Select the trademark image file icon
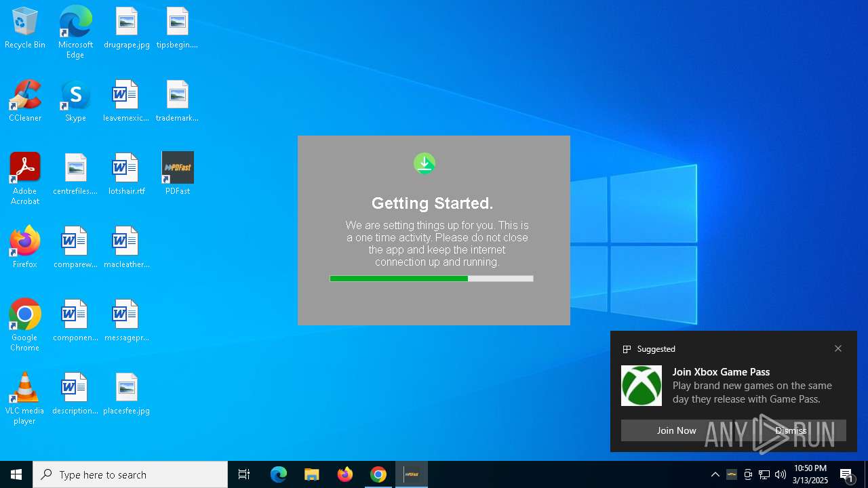The width and height of the screenshot is (868, 488). click(x=177, y=102)
